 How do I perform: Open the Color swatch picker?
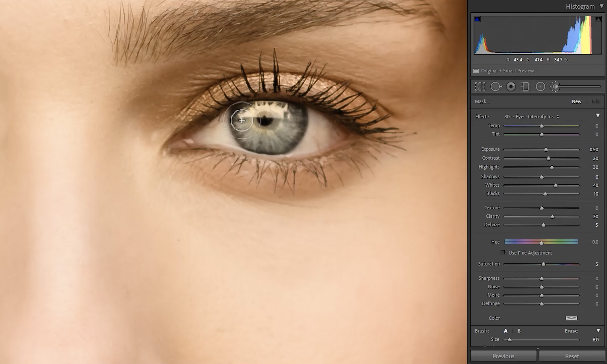click(571, 318)
